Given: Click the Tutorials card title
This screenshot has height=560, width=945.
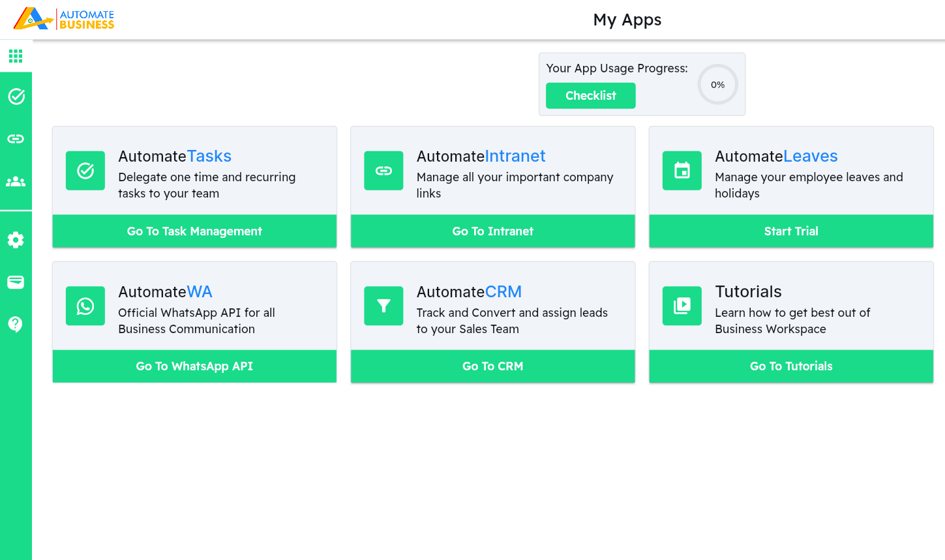Looking at the screenshot, I should [x=748, y=292].
